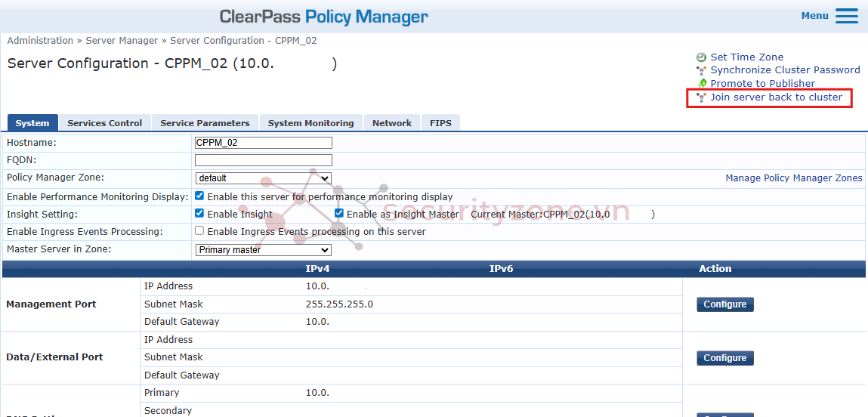Open the Service Parameters tab

[x=205, y=123]
